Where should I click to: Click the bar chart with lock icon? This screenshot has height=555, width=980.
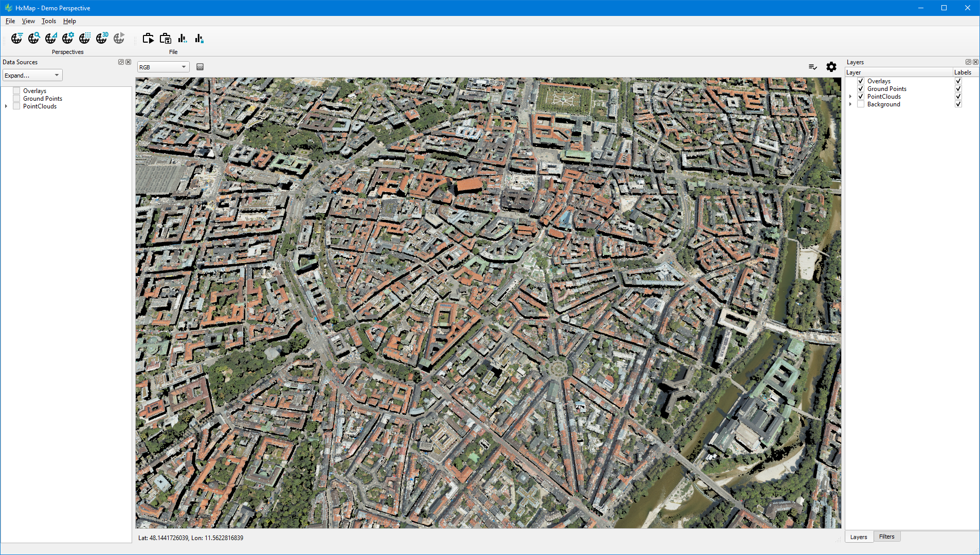(199, 39)
